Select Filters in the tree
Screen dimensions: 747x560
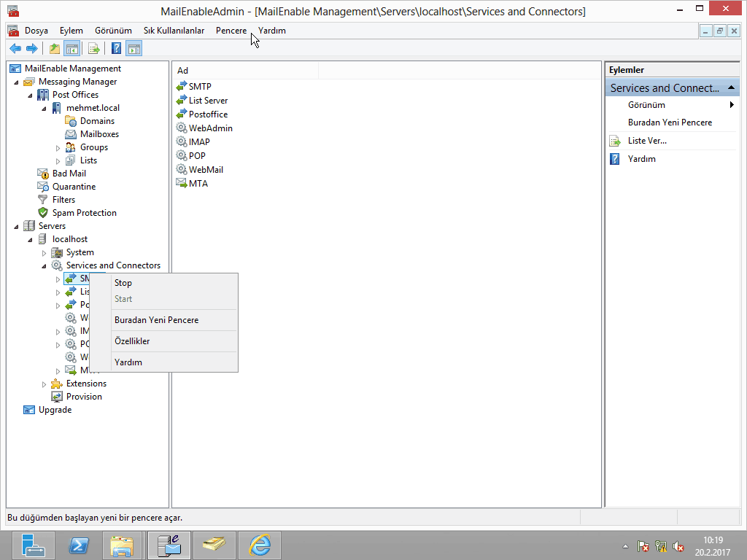tap(64, 200)
